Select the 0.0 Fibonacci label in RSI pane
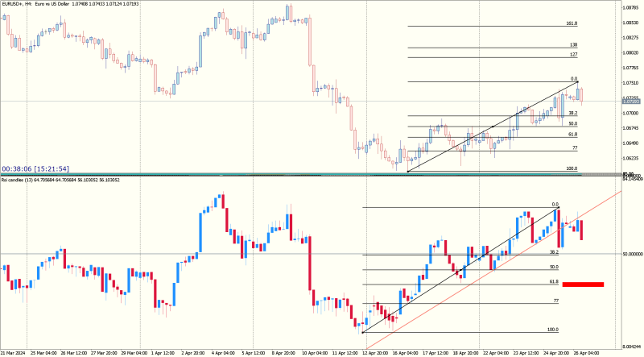Viewport: 644px width, 357px height. [555, 205]
